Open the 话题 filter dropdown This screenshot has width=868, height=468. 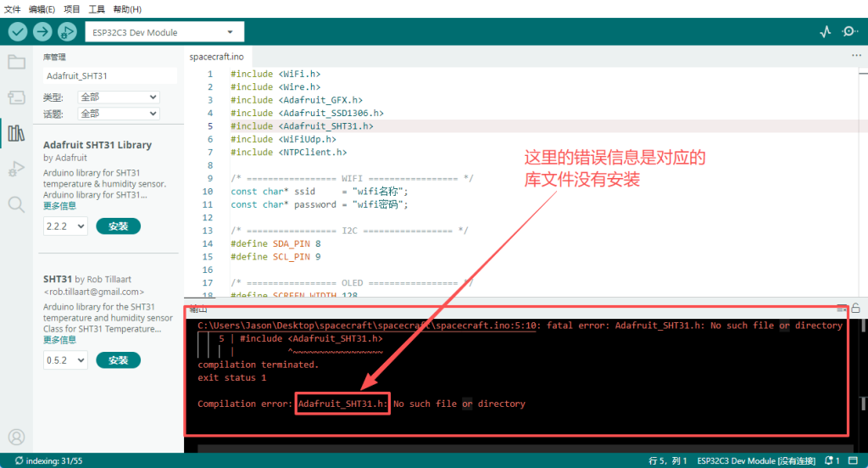(118, 114)
